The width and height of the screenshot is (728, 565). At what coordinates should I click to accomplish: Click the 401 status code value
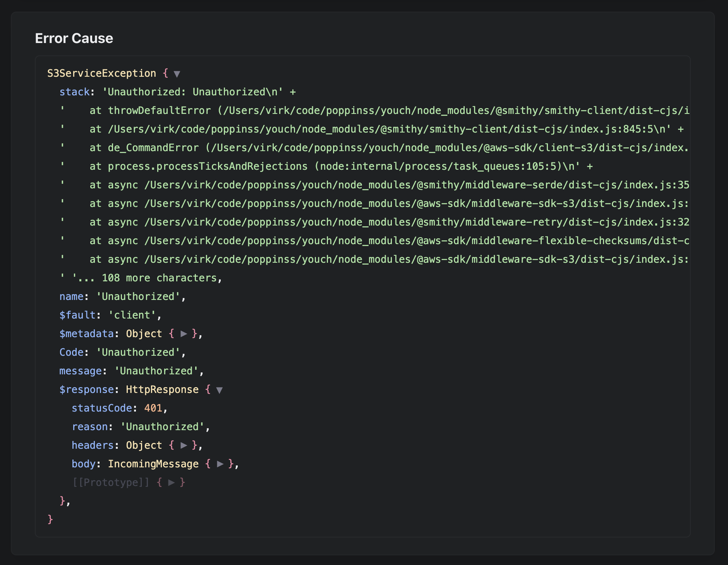tap(153, 408)
